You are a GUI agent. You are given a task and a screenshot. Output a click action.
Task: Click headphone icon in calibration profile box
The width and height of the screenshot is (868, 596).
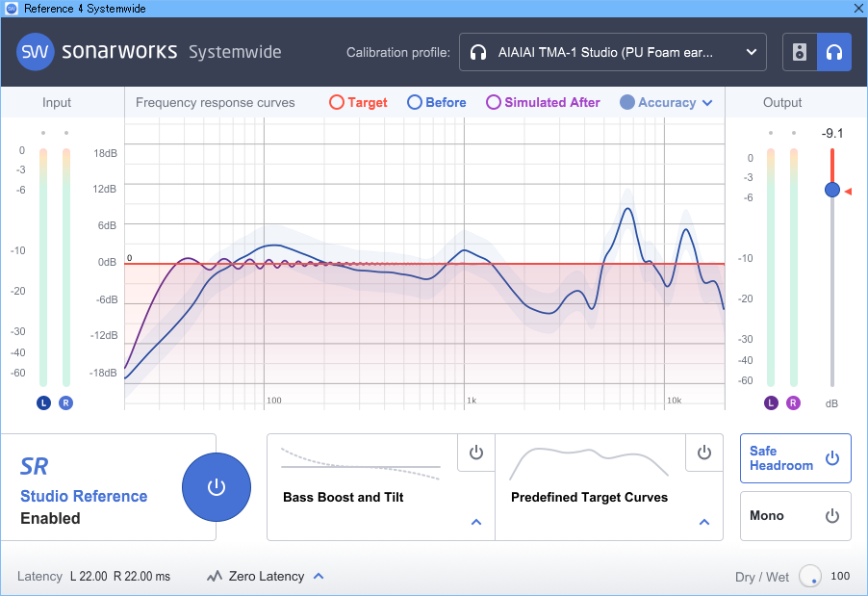pyautogui.click(x=478, y=53)
